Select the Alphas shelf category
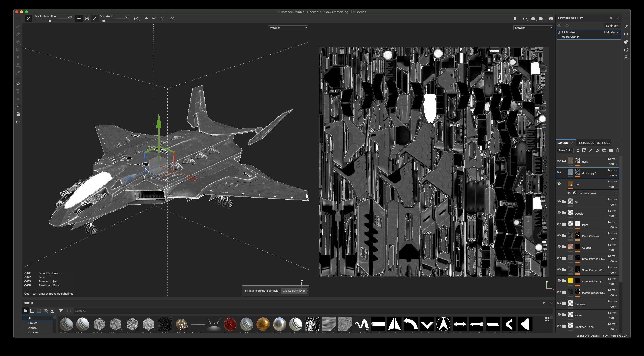The width and height of the screenshot is (644, 356). 33,328
